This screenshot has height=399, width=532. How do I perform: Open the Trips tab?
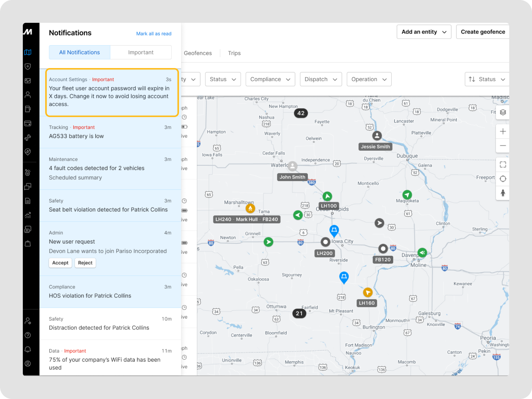234,53
